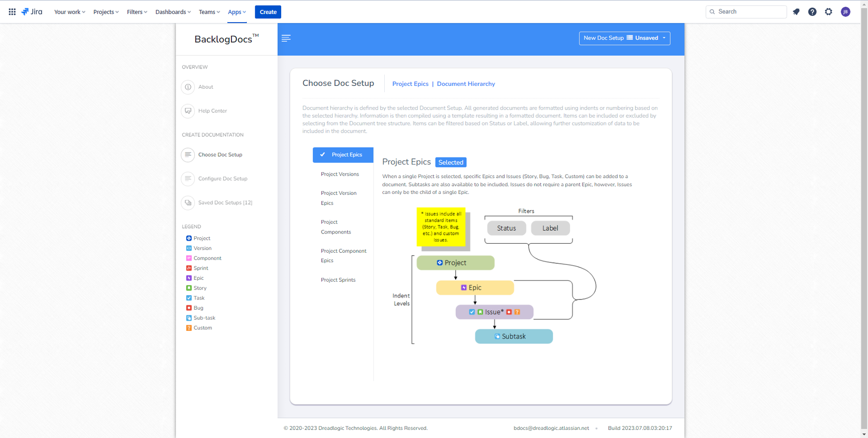This screenshot has width=868, height=438.
Task: Click the Build 2023.07.08.03:20:17 footer text
Action: 640,428
